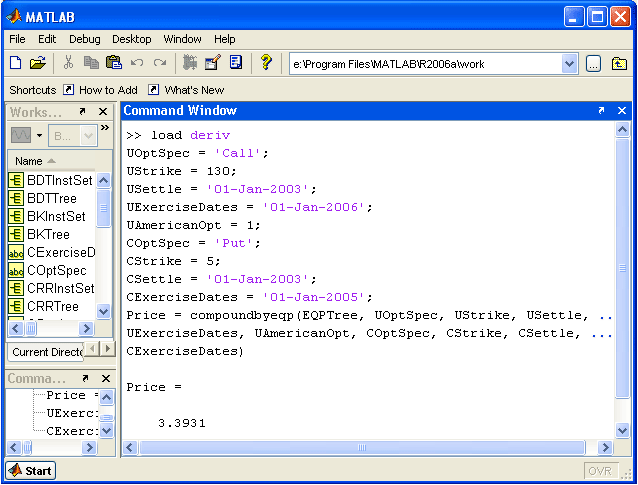Viewport: 638px width, 485px height.
Task: Click Workspace horizontal scroll right arrow
Action: pos(86,328)
